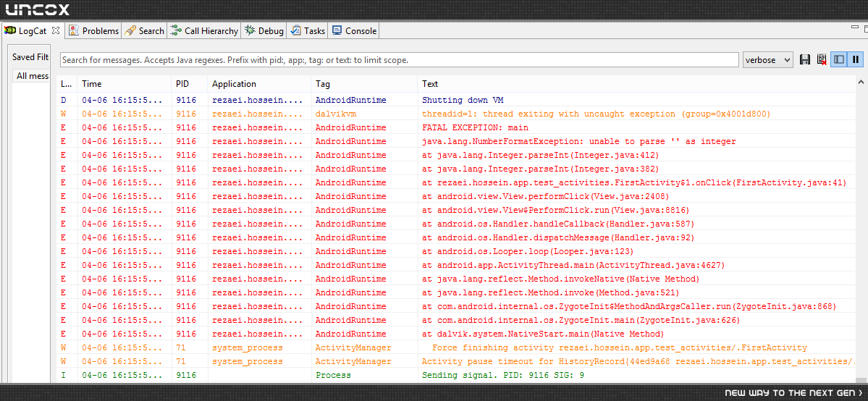This screenshot has width=868, height=401.
Task: Select the FirstActivity$1.onClick stack trace line
Action: 456,183
